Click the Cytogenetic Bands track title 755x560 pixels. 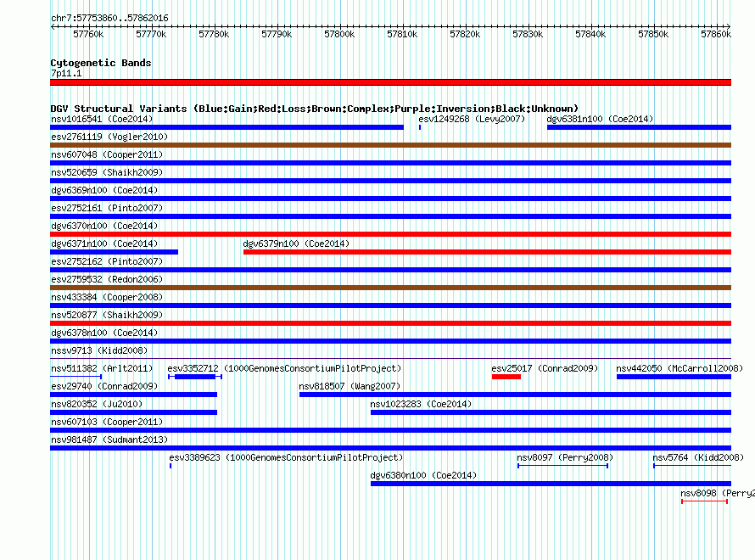click(101, 63)
